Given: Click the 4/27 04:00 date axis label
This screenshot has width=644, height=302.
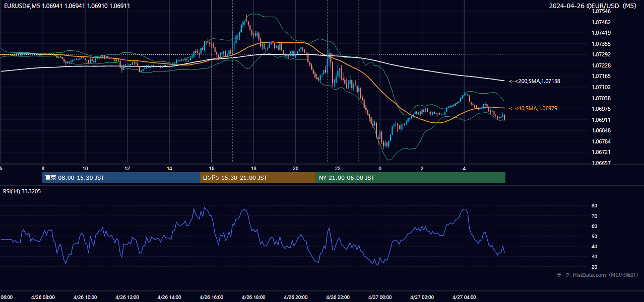Looking at the screenshot, I should tap(465, 297).
